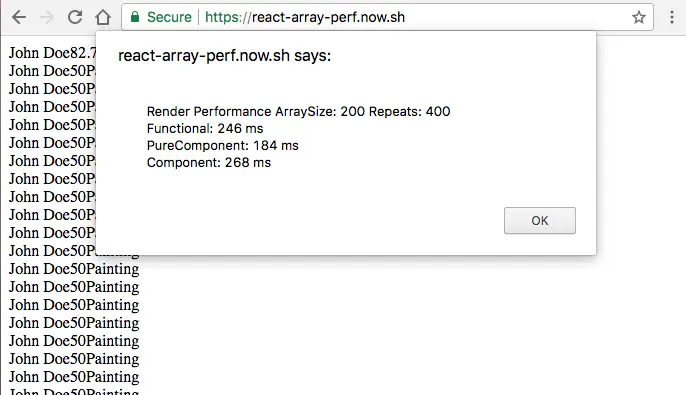Click the greyed-out forward arrow
This screenshot has width=686, height=395.
46,17
